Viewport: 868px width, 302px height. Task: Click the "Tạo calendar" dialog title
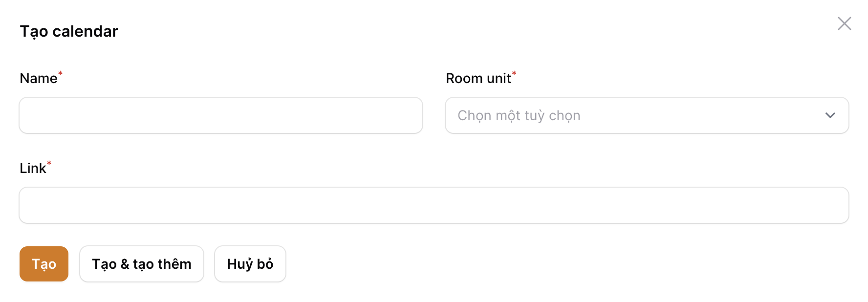tap(69, 31)
